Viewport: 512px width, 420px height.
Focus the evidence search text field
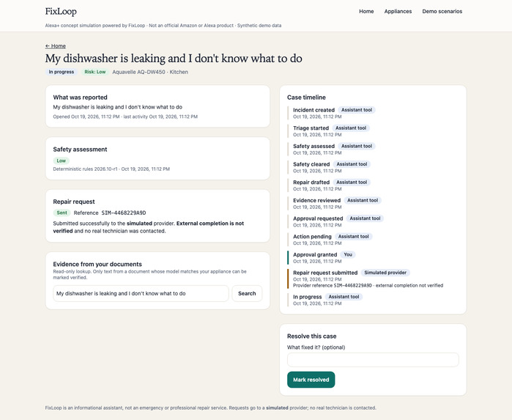[141, 293]
